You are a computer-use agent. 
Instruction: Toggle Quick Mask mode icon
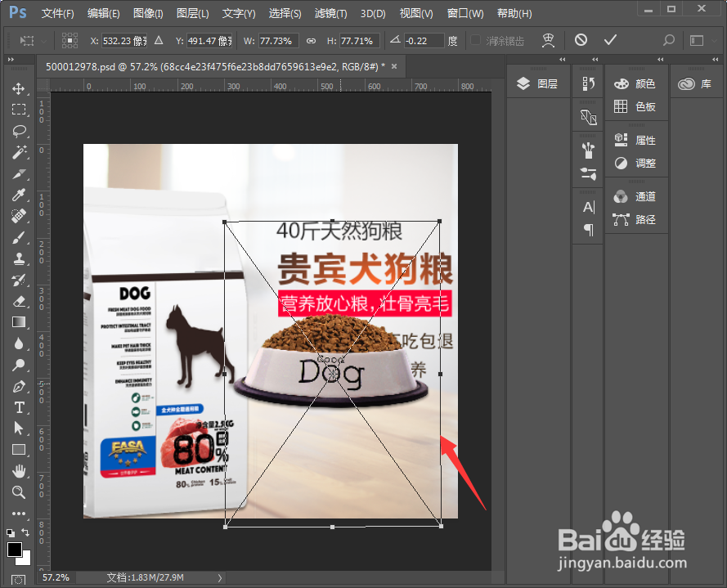coord(19,580)
